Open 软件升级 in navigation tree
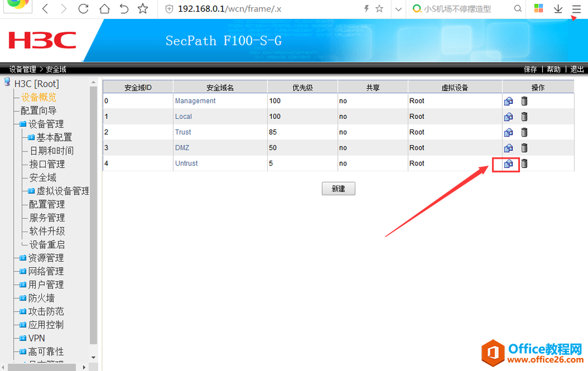This screenshot has width=588, height=371. pos(47,231)
